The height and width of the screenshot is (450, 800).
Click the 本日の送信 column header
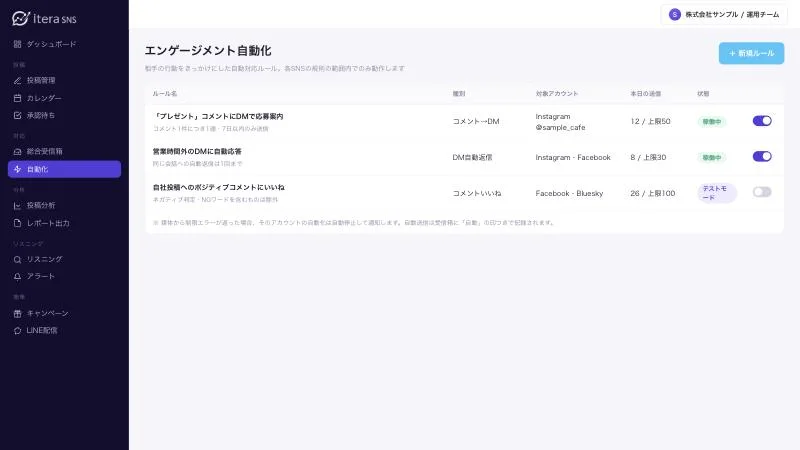point(645,94)
